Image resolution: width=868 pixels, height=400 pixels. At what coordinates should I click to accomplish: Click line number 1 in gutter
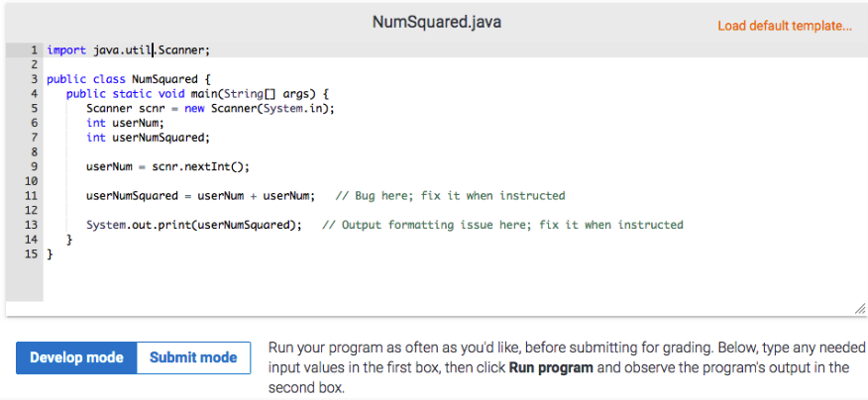point(34,50)
